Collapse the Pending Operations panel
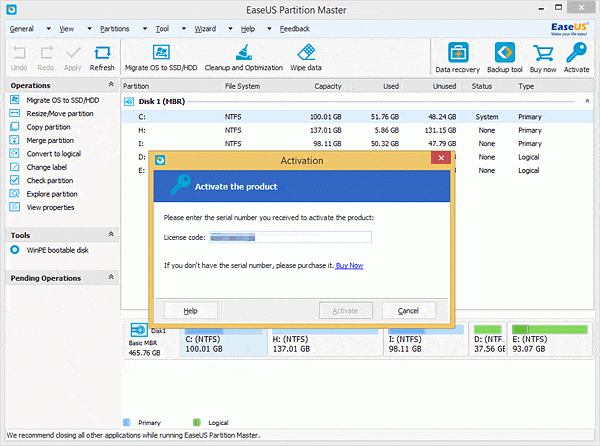The image size is (600, 446). point(111,277)
